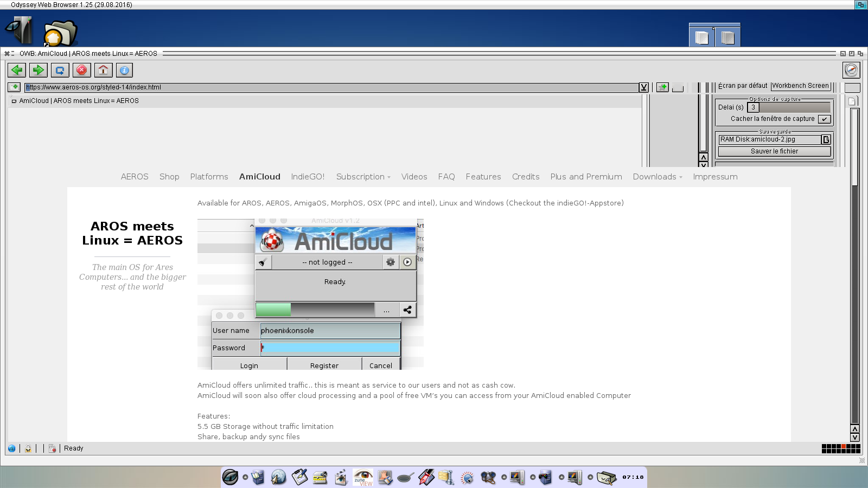The width and height of the screenshot is (868, 488).
Task: Click the padlock security status icon
Action: (28, 448)
